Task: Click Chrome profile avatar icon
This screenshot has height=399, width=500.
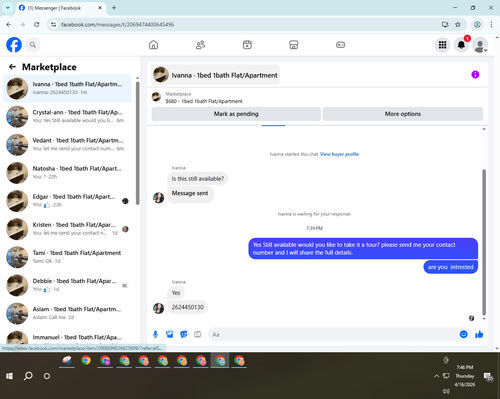Action: pyautogui.click(x=477, y=24)
